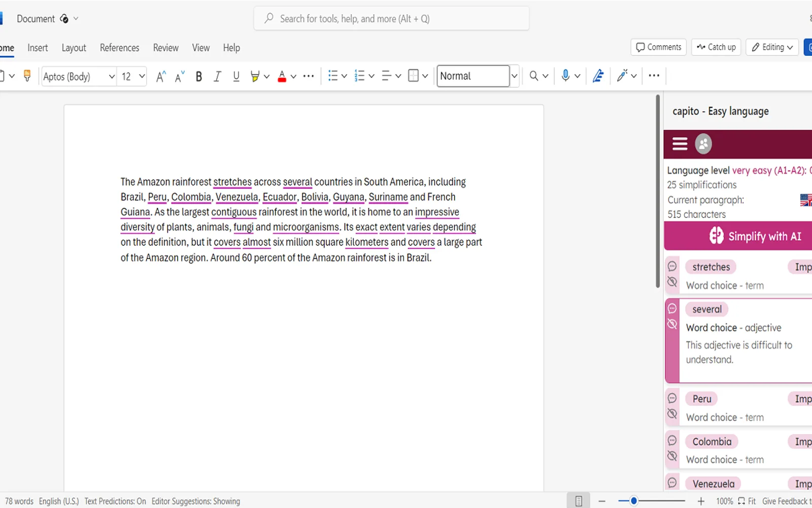Hide the 'several' suggestion with eye icon
The image size is (812, 508).
672,324
